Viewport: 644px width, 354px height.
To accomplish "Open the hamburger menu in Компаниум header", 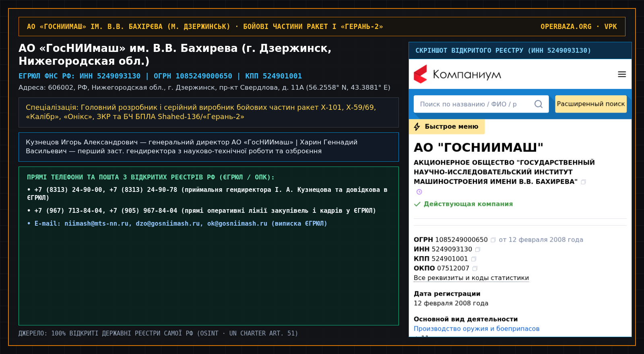I will pyautogui.click(x=622, y=74).
